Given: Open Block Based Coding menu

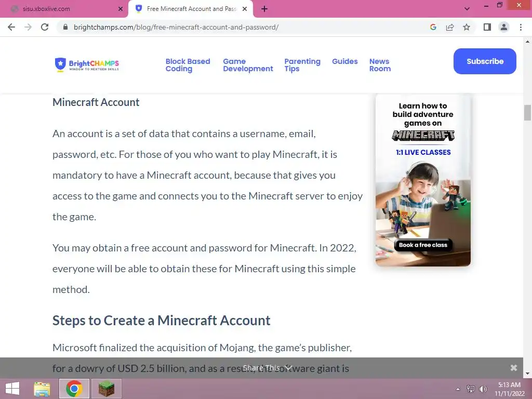Looking at the screenshot, I should [x=188, y=65].
